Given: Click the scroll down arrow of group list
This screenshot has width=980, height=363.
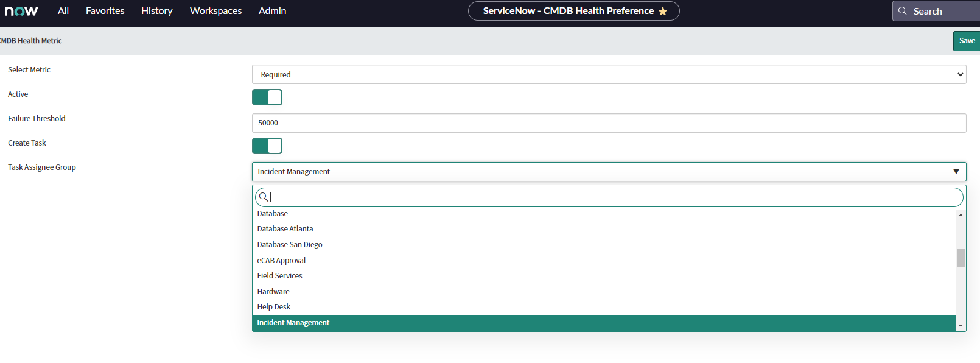Looking at the screenshot, I should 961,326.
